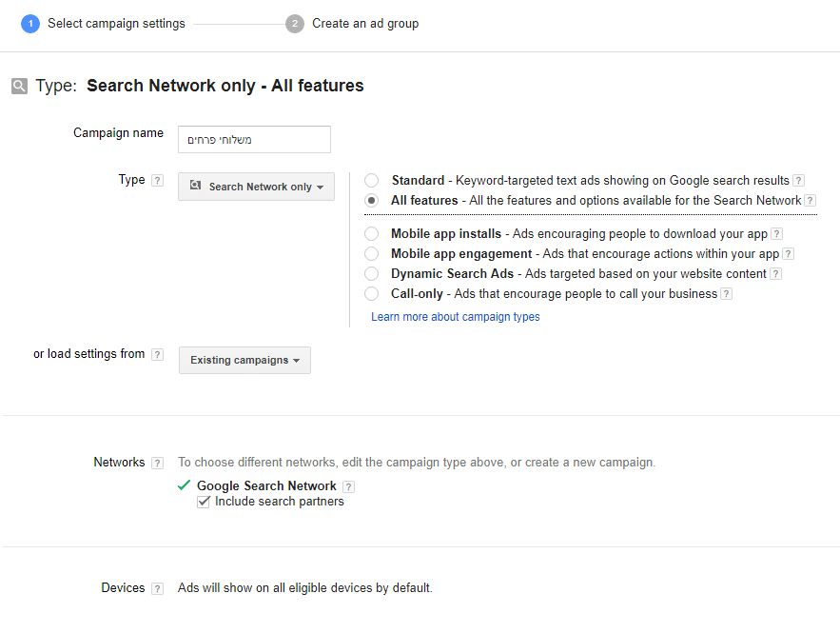Go to step 1 Select campaign settings

103,24
